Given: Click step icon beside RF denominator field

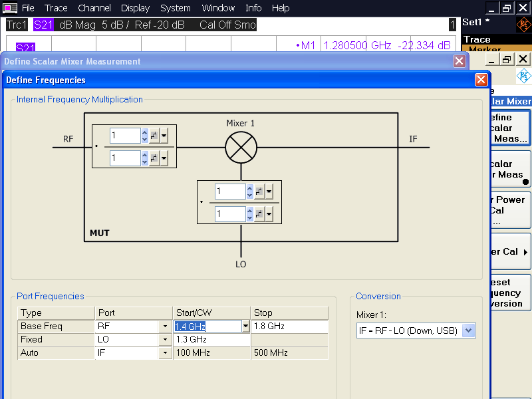Looking at the screenshot, I should (154, 158).
